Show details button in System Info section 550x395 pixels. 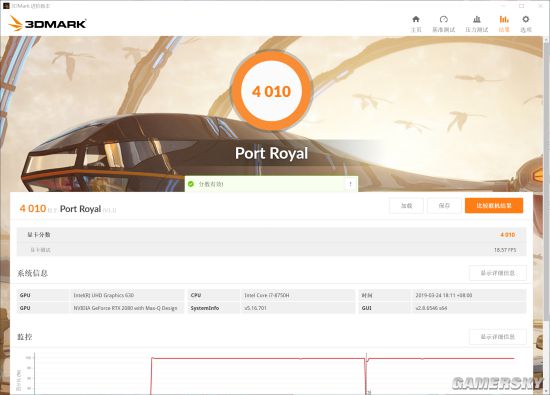[498, 273]
